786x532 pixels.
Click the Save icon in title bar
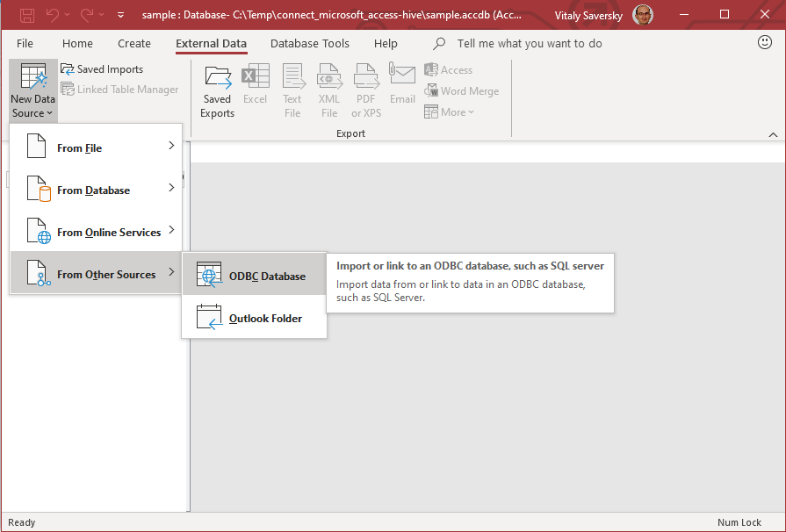[27, 15]
